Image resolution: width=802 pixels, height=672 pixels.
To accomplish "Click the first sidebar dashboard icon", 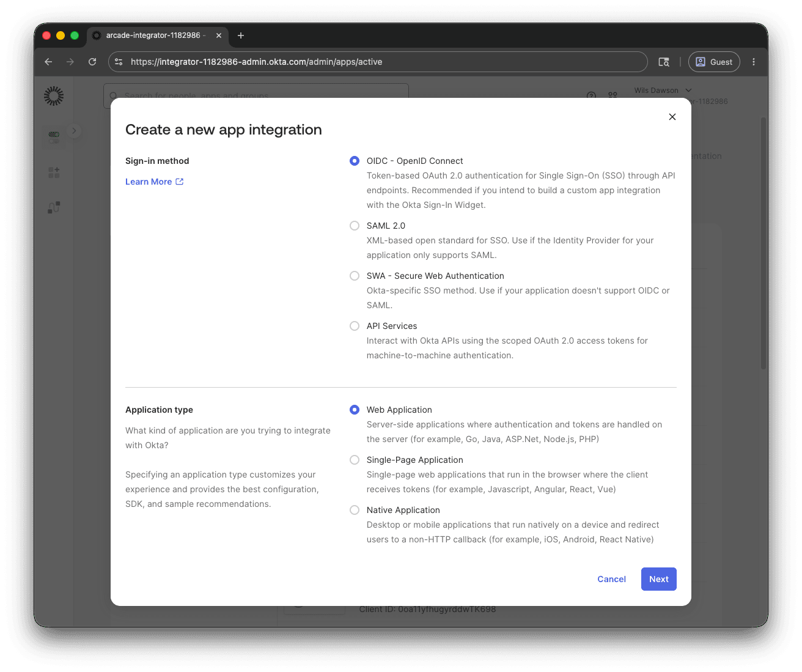I will 54,137.
